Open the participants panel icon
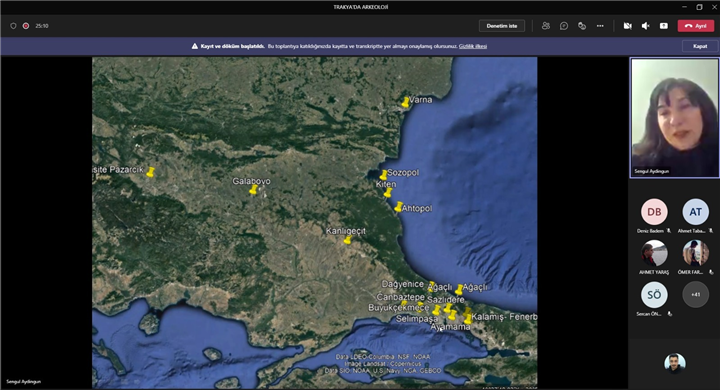Viewport: 720px width, 390px height. 546,26
